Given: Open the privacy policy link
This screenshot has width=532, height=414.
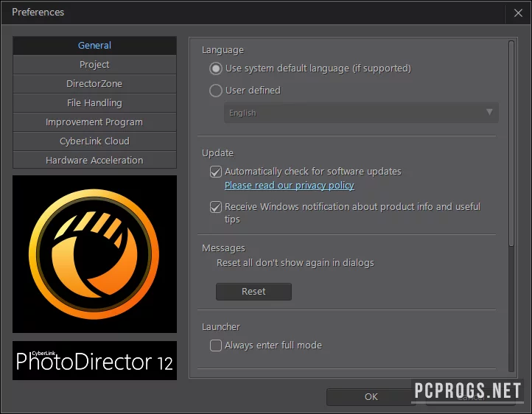Looking at the screenshot, I should (290, 186).
